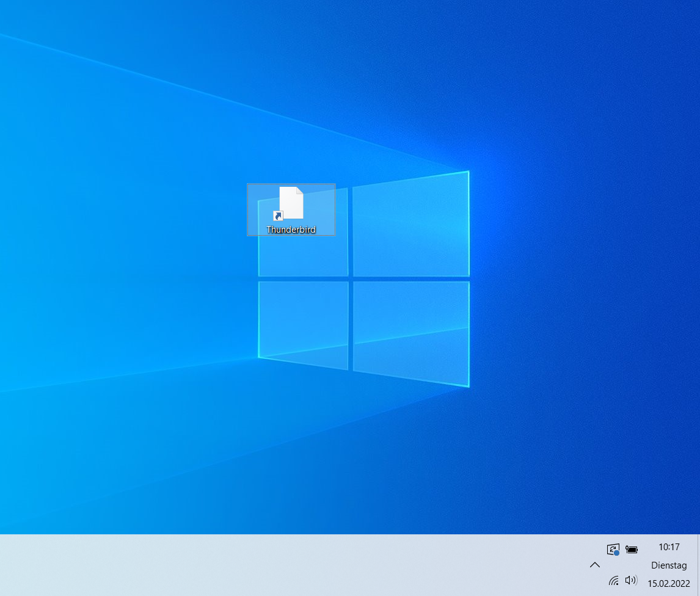Image resolution: width=700 pixels, height=596 pixels.
Task: Click the bottom-left pane of the Windows logo wallpaper
Action: [x=303, y=324]
